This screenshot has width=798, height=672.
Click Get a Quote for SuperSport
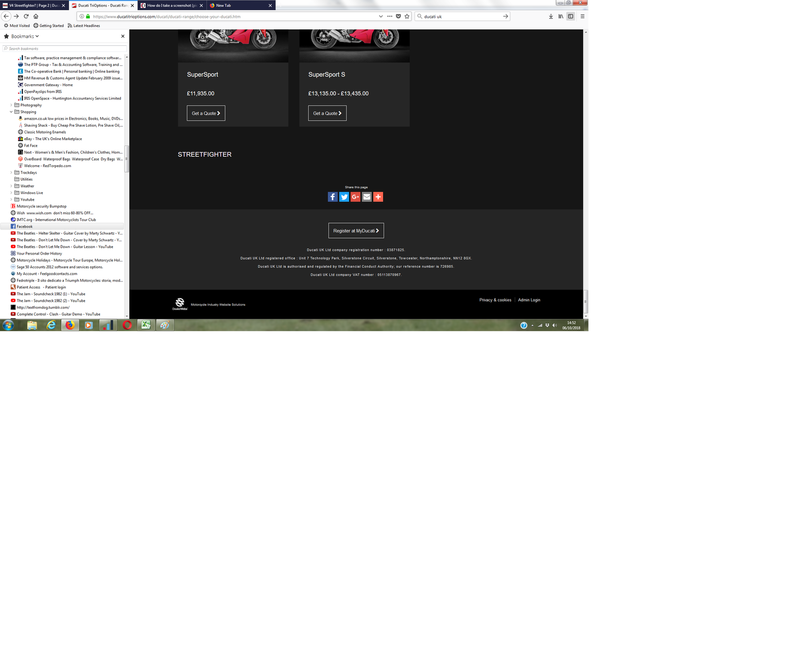click(x=206, y=113)
